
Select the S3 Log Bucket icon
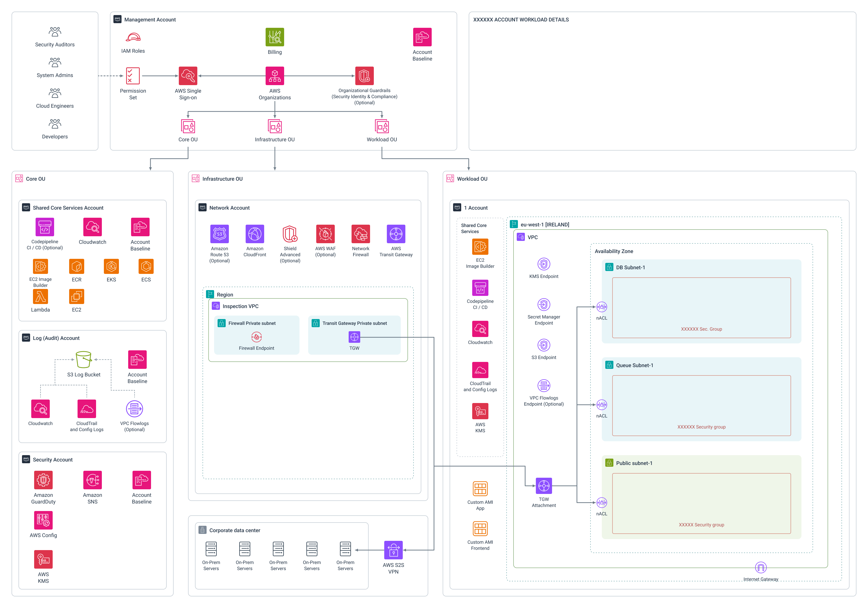click(84, 359)
